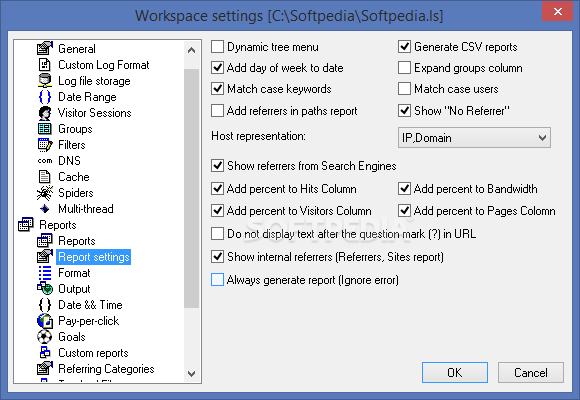Viewport: 580px width, 400px height.
Task: Click the Goals soccer ball icon
Action: pyautogui.click(x=45, y=337)
